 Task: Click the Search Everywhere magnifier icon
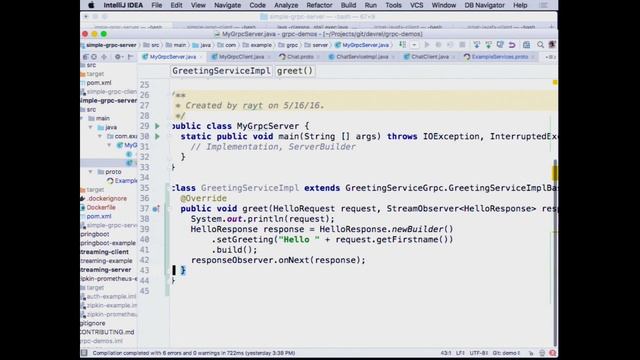pos(540,45)
